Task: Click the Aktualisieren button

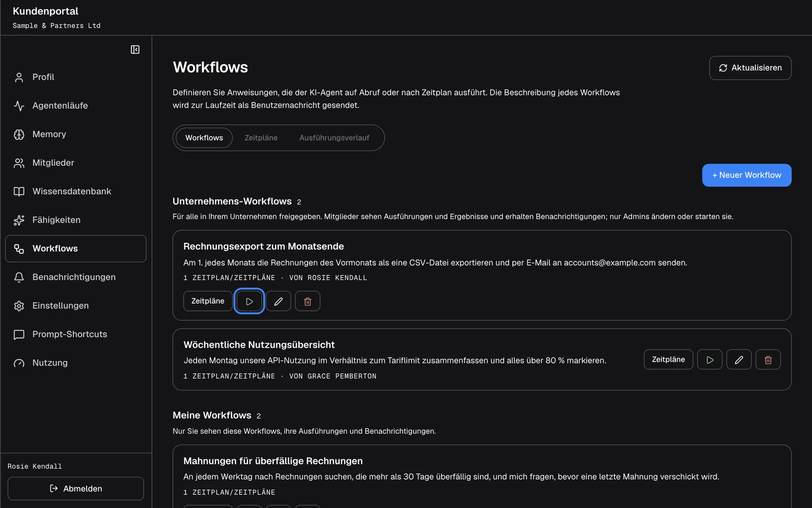Action: pyautogui.click(x=750, y=68)
